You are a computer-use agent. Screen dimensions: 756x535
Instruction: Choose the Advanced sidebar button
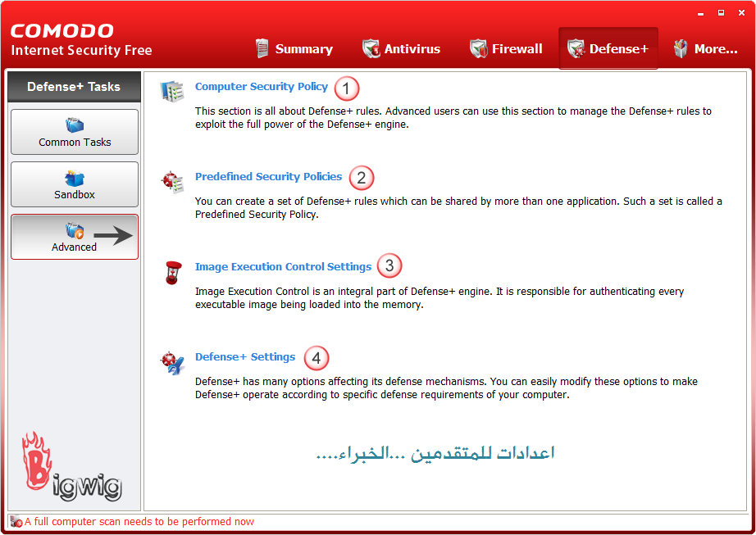pos(75,237)
